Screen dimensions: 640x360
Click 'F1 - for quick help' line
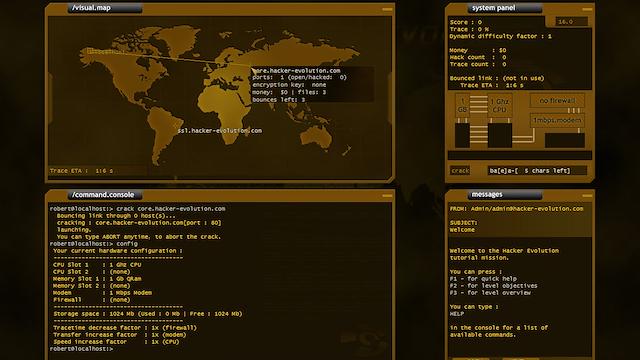click(x=483, y=279)
